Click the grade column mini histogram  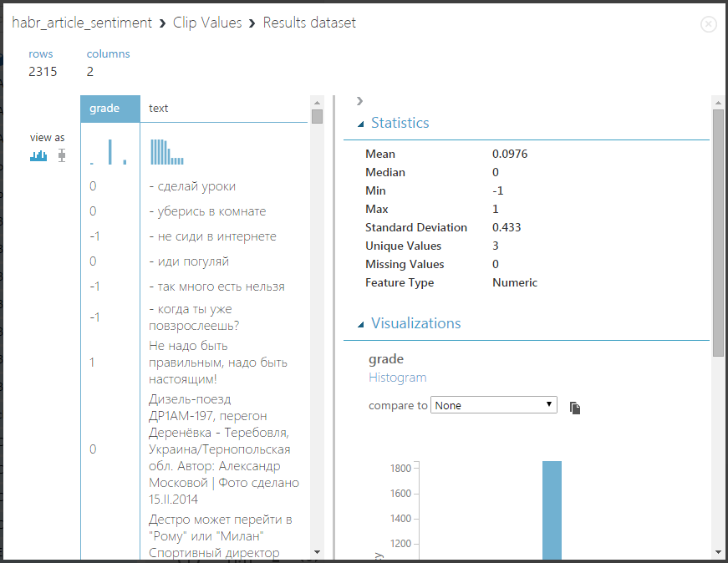109,152
